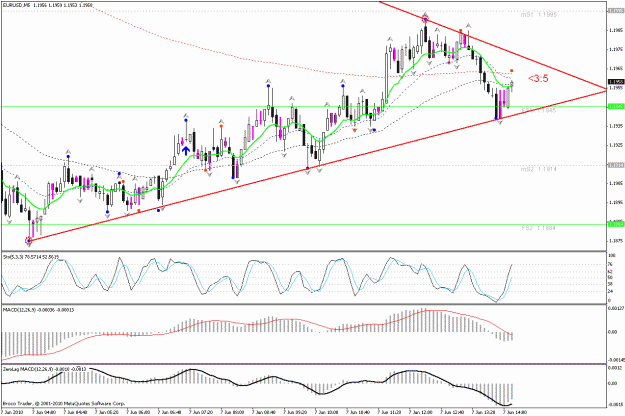Click the 'FS2 1.1884' level label
The height and width of the screenshot is (416, 625).
(539, 228)
